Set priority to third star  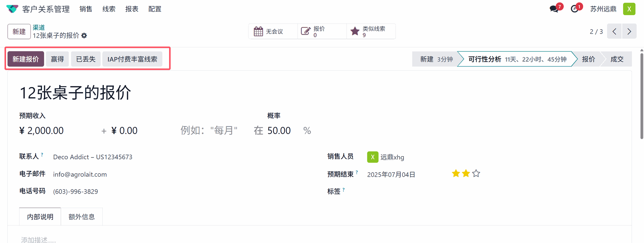pos(476,173)
